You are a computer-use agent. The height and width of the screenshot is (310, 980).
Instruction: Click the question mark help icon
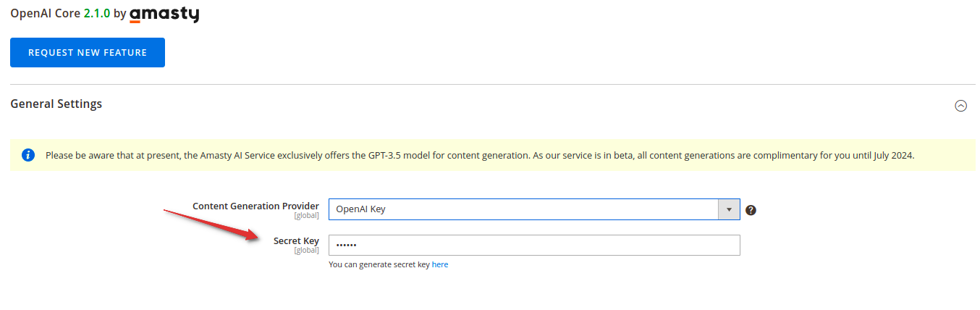pos(751,210)
